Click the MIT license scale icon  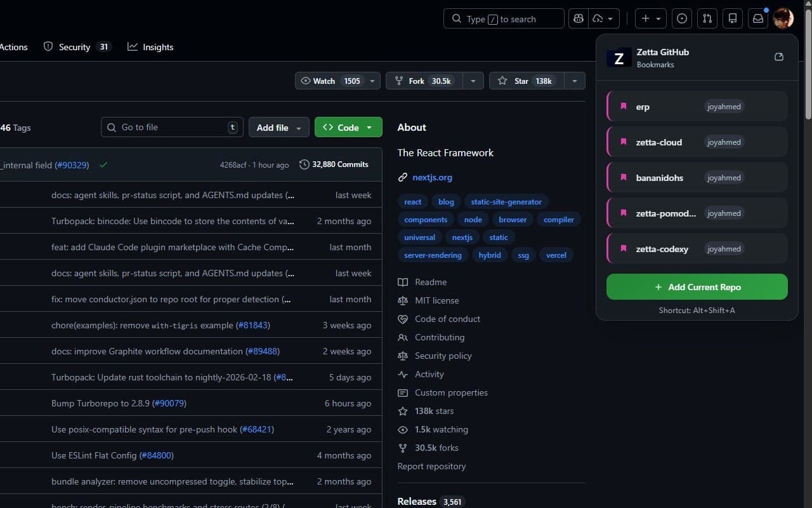402,300
